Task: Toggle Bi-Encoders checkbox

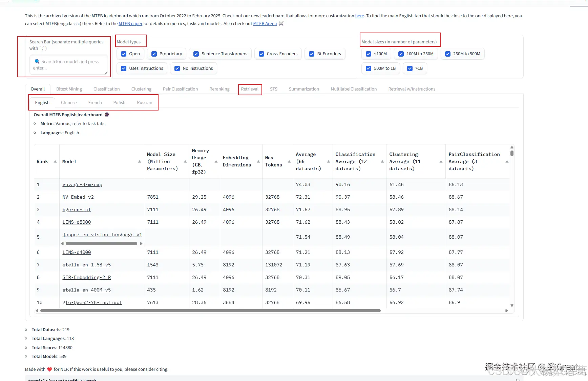Action: (312, 54)
